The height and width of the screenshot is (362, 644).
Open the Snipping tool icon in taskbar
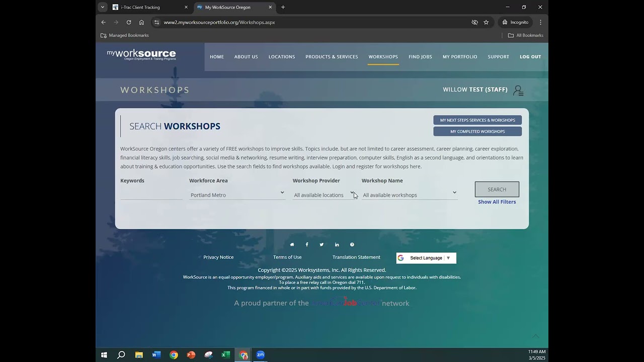click(x=208, y=355)
